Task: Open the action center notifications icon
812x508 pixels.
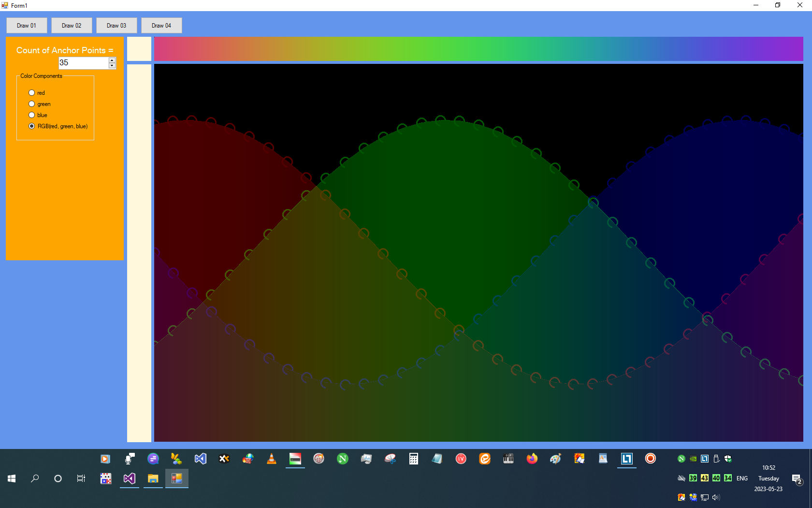Action: [797, 479]
